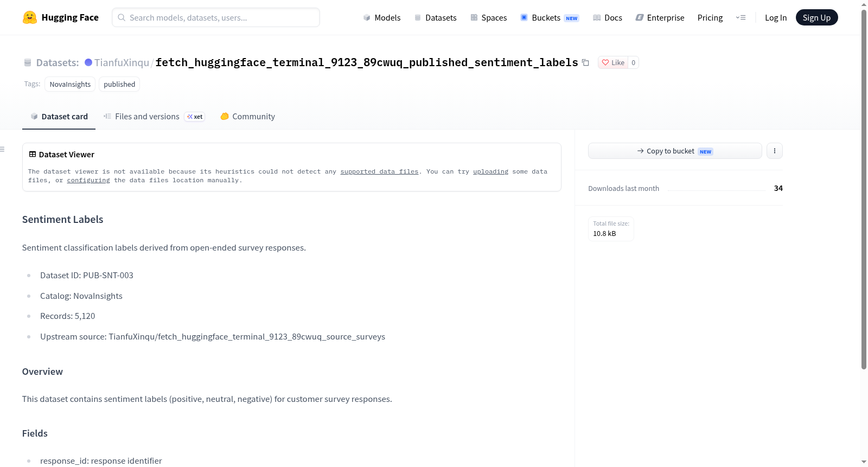Focus the search models input field

[x=216, y=17]
